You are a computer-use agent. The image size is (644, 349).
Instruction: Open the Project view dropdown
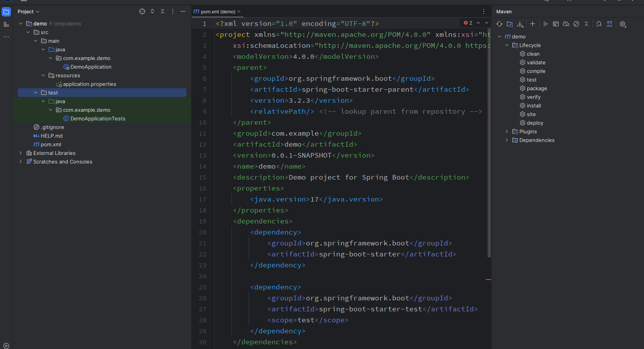point(29,11)
